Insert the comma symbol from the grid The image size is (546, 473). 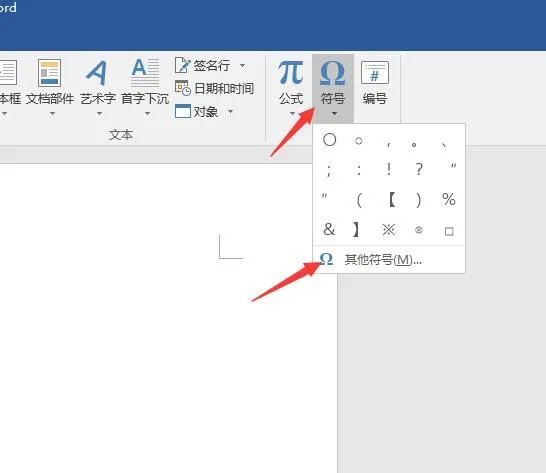[x=389, y=144]
